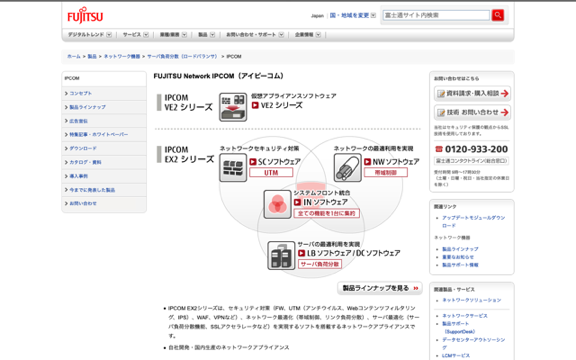Open 導入事例 in the left sidebar
Viewport: 576px width, 360px height.
click(x=78, y=176)
